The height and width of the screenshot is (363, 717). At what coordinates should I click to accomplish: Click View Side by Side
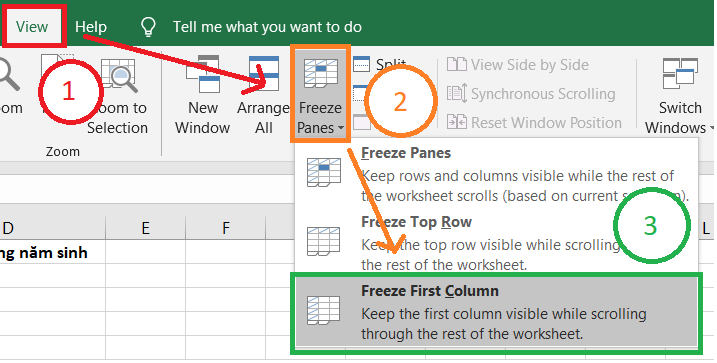click(x=518, y=64)
